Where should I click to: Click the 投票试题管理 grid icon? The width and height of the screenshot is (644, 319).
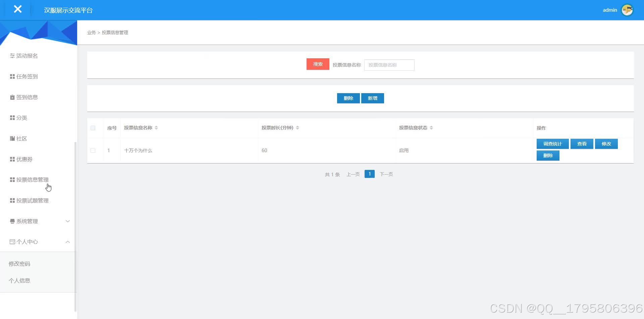point(12,200)
